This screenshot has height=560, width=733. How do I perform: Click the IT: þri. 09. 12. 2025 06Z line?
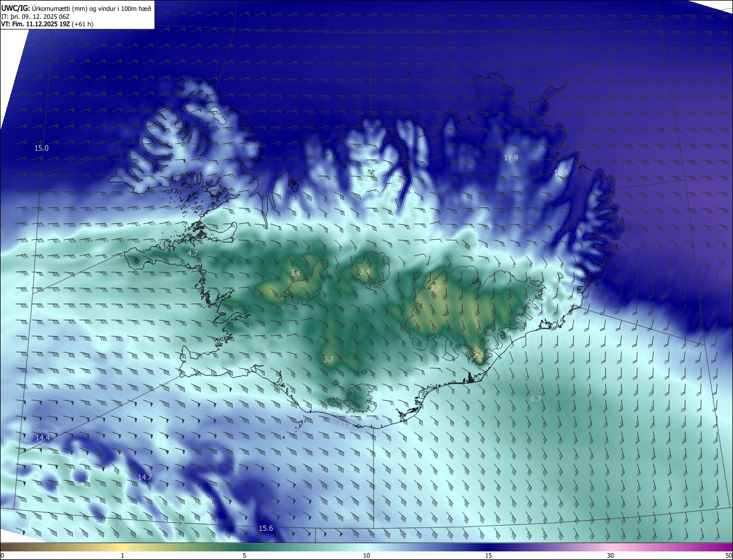click(36, 16)
